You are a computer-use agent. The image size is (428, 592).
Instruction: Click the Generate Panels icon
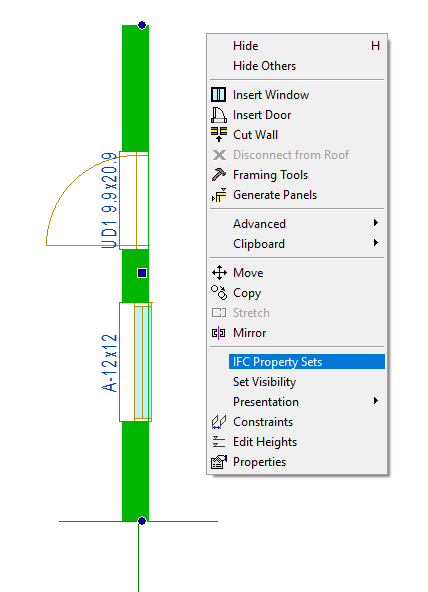tap(219, 195)
